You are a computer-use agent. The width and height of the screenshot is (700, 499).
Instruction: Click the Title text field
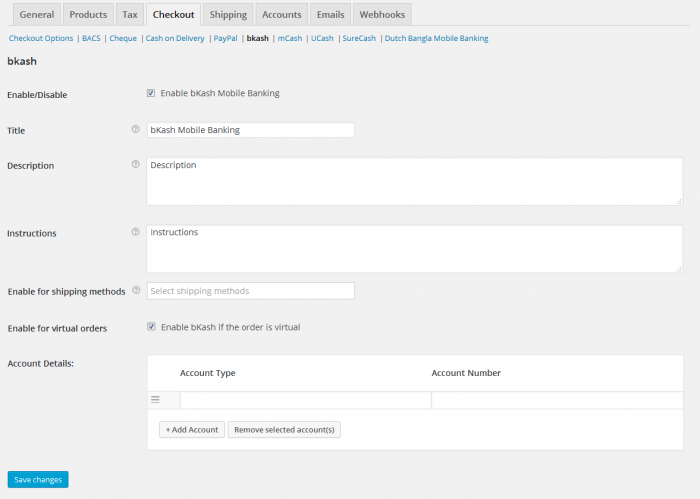pos(250,130)
